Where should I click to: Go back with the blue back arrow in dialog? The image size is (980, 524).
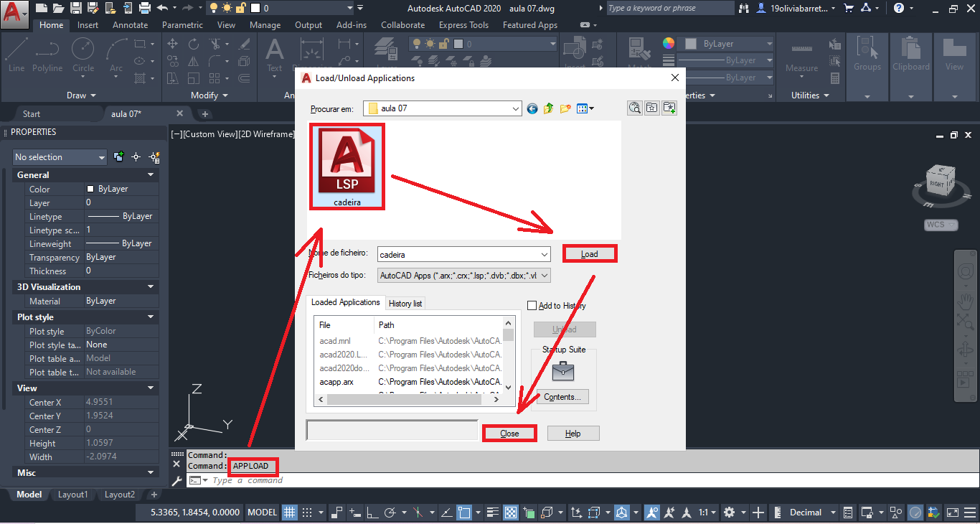pyautogui.click(x=532, y=108)
